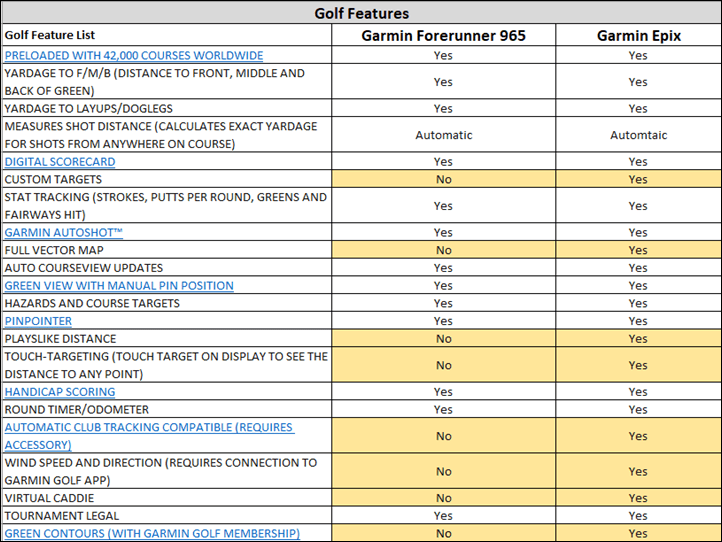Image resolution: width=722 pixels, height=542 pixels.
Task: Click the Garmin Epix column header
Action: click(639, 35)
